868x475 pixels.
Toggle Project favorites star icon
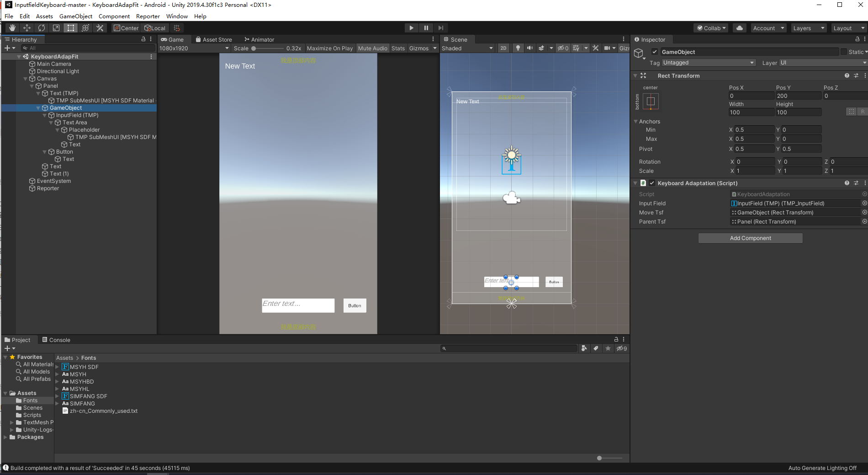coord(608,348)
